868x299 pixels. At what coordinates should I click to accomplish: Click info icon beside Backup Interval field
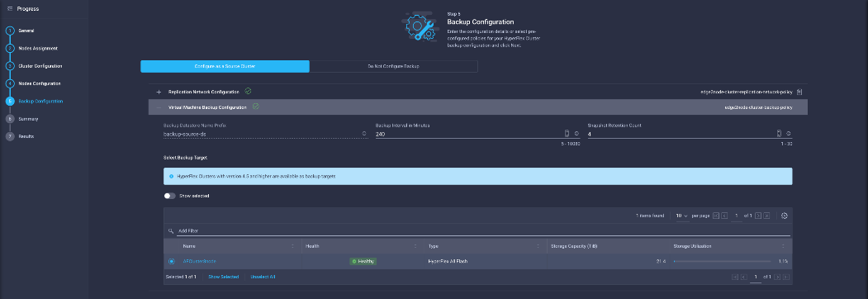[x=576, y=134]
